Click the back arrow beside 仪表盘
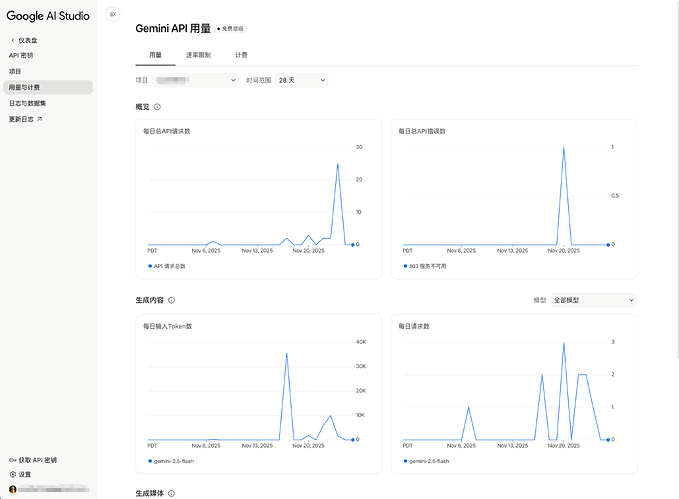 coord(13,40)
